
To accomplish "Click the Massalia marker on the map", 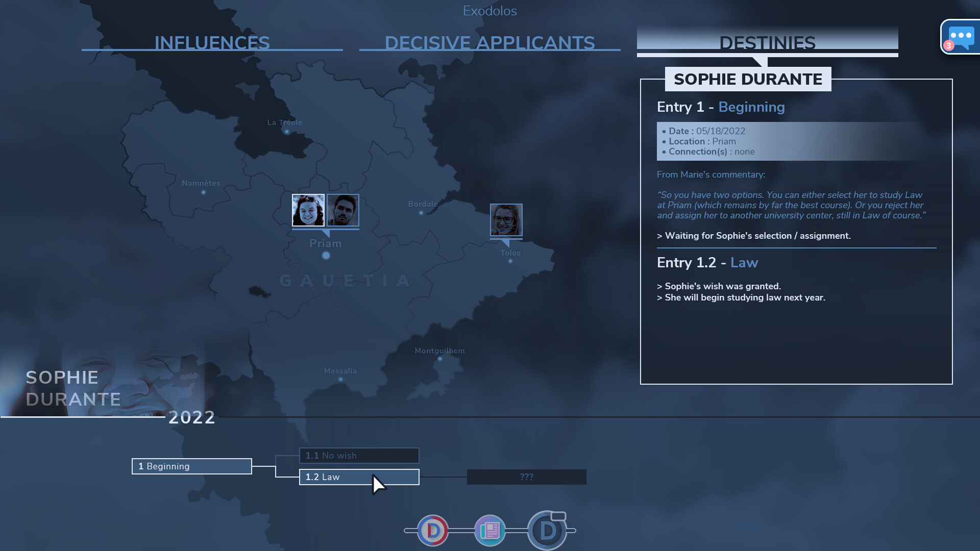I will (340, 380).
